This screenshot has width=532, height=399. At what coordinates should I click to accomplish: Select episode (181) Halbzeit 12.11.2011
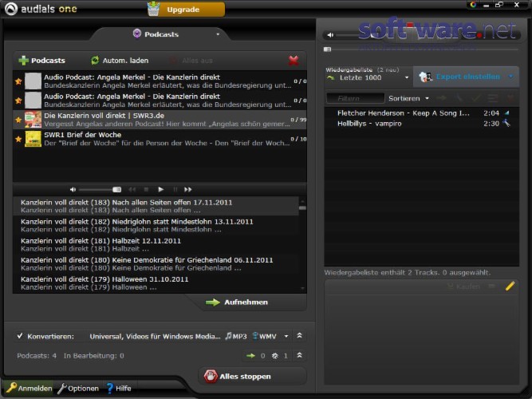pyautogui.click(x=156, y=244)
